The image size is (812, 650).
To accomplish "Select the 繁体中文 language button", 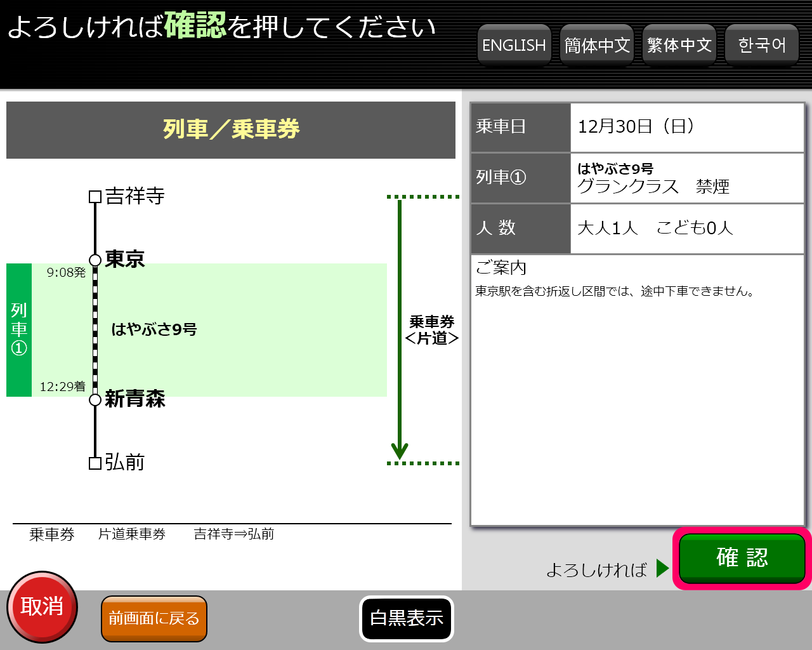I will 679,45.
